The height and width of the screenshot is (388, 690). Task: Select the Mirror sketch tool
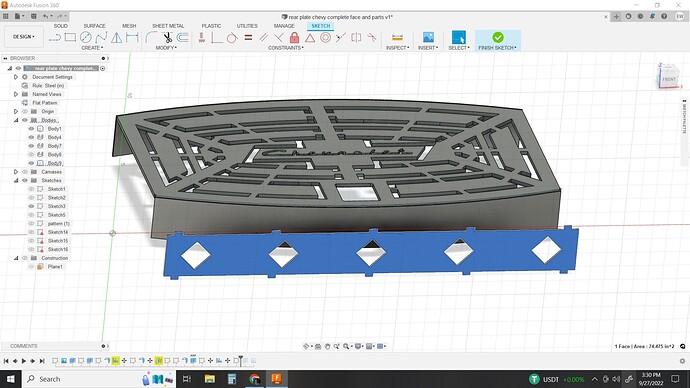coord(117,37)
